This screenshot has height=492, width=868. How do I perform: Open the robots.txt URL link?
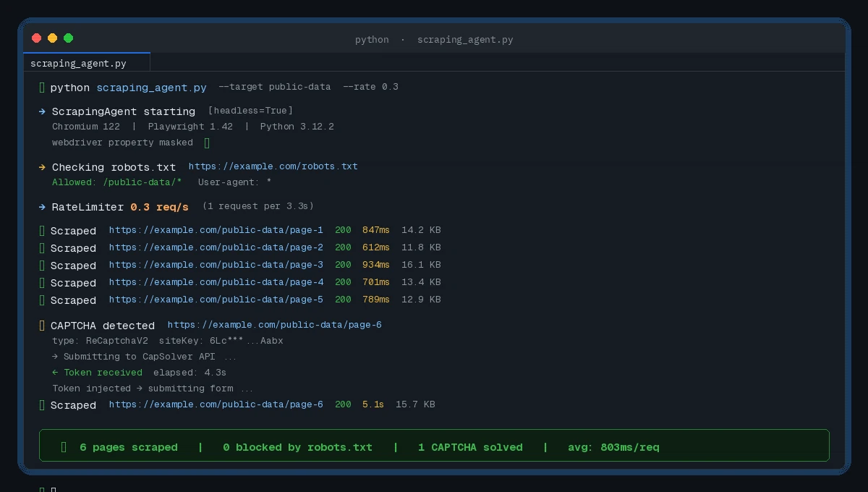[x=273, y=166]
